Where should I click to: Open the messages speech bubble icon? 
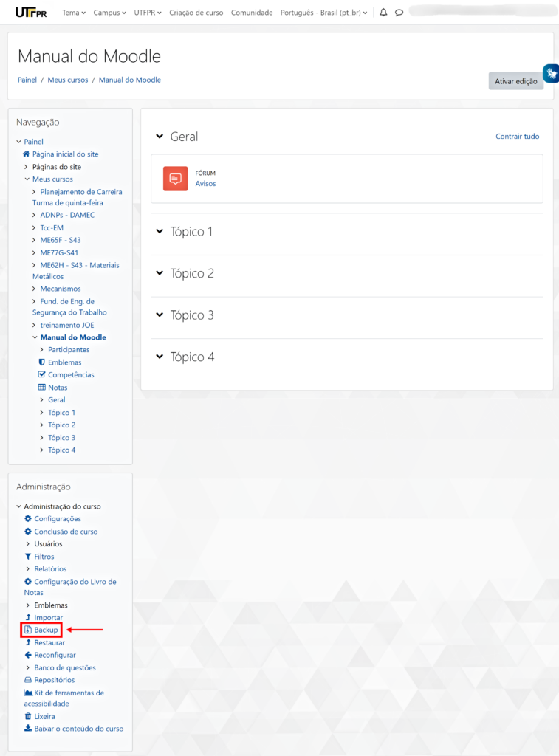399,13
